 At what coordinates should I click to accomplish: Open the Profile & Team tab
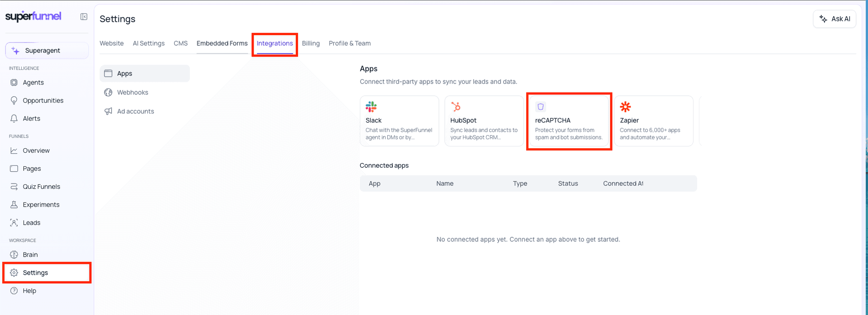tap(350, 43)
